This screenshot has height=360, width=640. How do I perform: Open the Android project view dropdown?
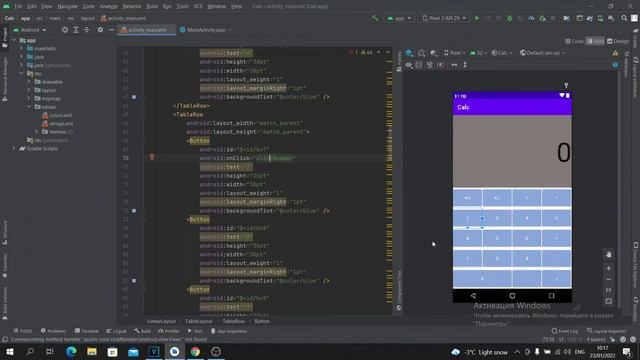30,30
